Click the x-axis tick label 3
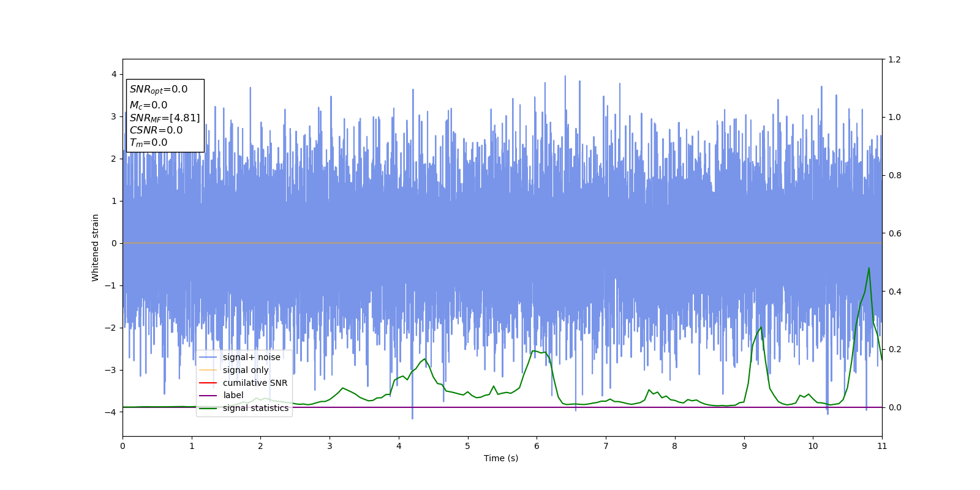The height and width of the screenshot is (490, 980). click(330, 446)
